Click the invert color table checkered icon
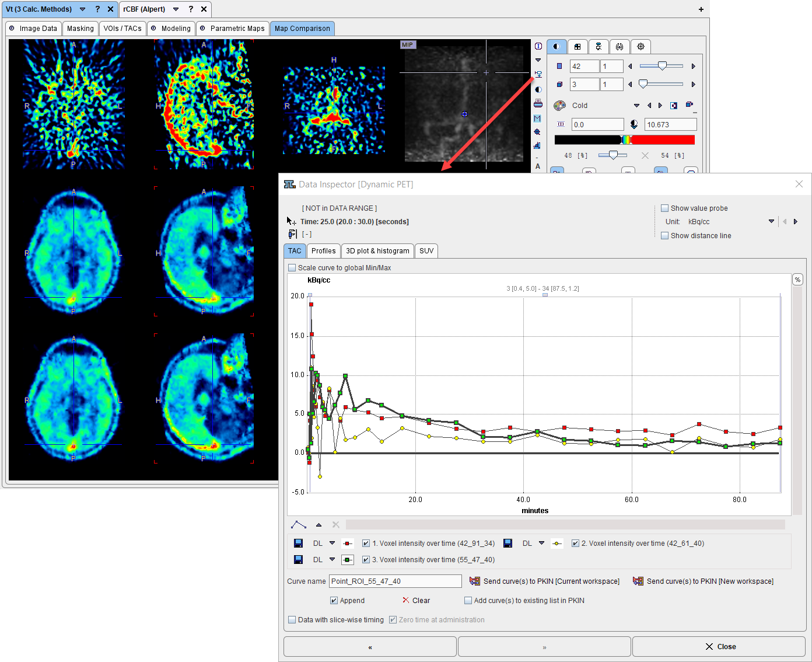This screenshot has height=662, width=812. tap(674, 106)
